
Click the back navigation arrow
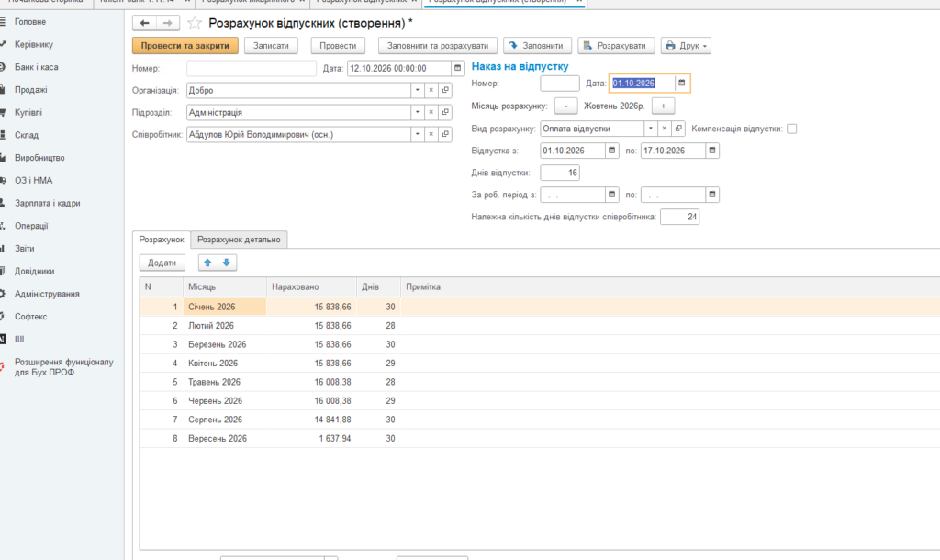(x=144, y=23)
